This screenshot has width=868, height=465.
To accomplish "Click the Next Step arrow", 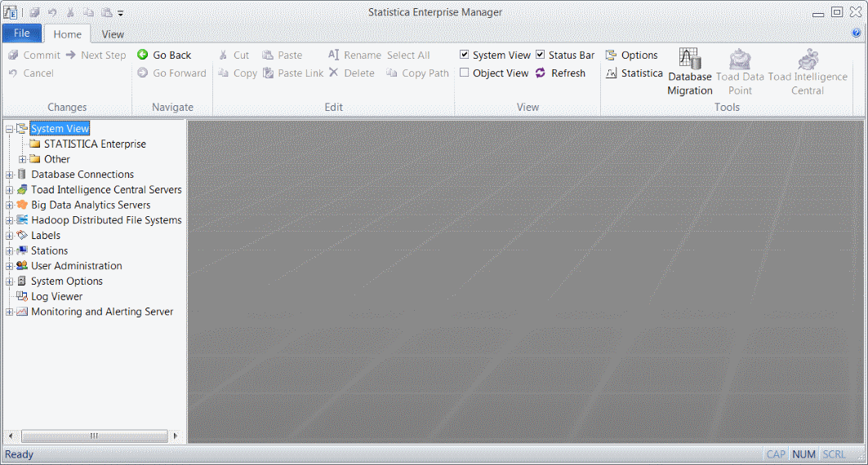I will (71, 55).
